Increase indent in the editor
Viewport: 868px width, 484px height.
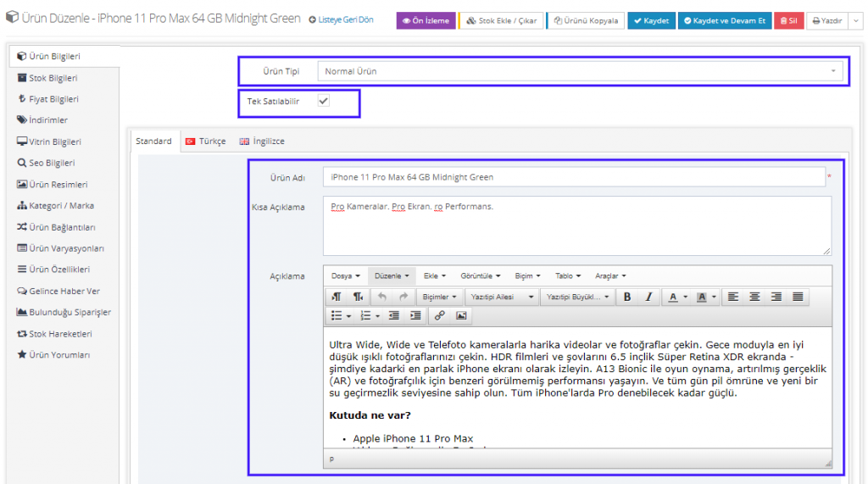[415, 315]
